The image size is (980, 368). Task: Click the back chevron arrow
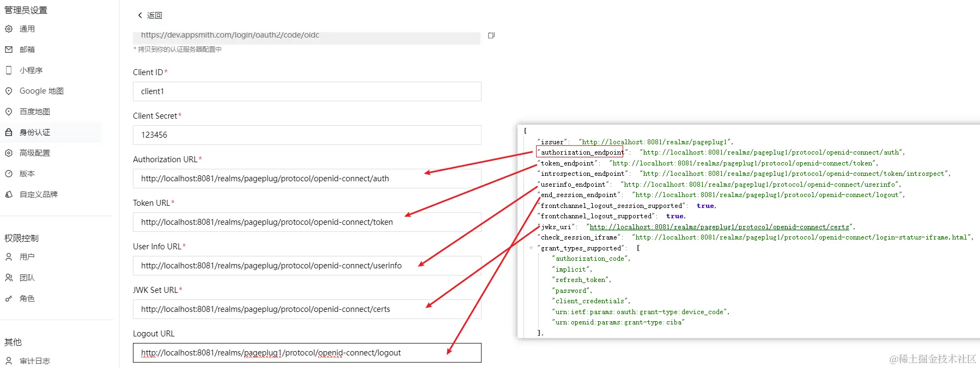coord(140,15)
